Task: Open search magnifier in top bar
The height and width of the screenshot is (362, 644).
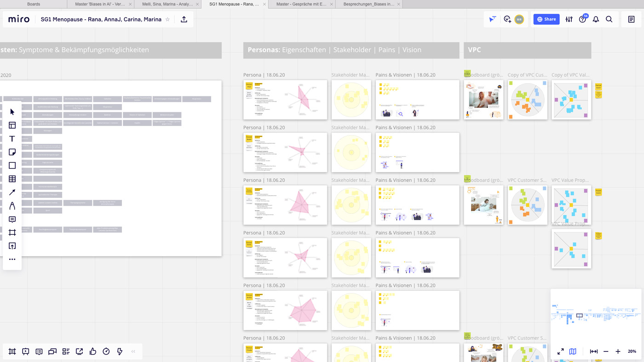Action: (609, 19)
